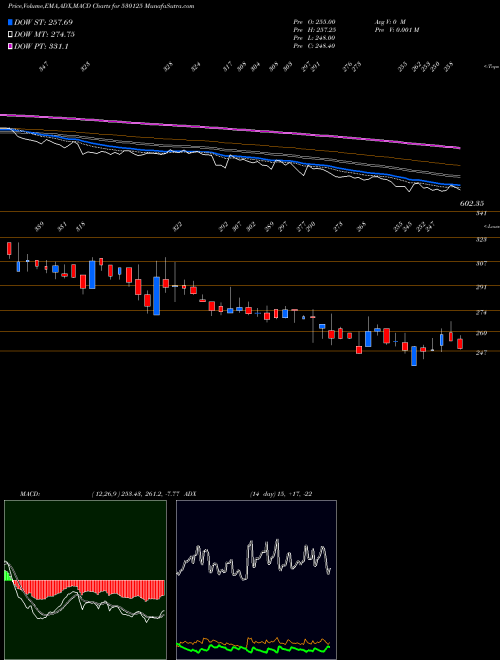Image resolution: width=500 pixels, height=660 pixels.
Task: Click the last red candlestick on the right
Action: pos(460,344)
